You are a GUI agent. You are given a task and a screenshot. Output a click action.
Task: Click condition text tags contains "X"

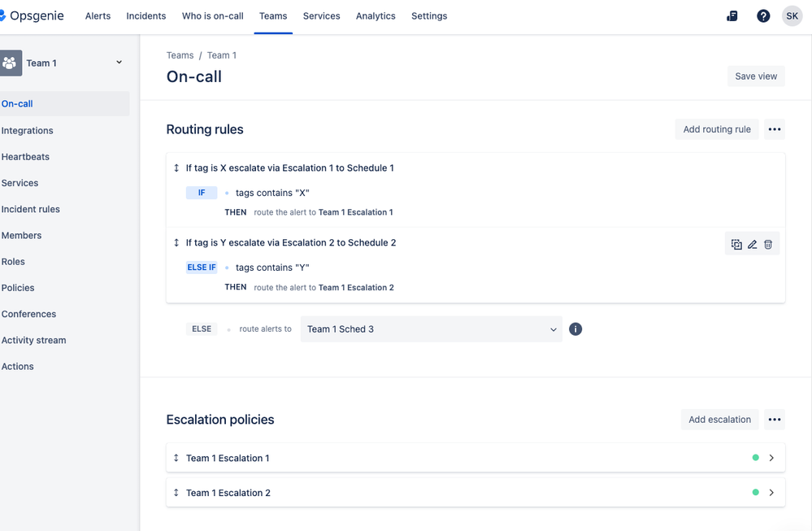272,193
